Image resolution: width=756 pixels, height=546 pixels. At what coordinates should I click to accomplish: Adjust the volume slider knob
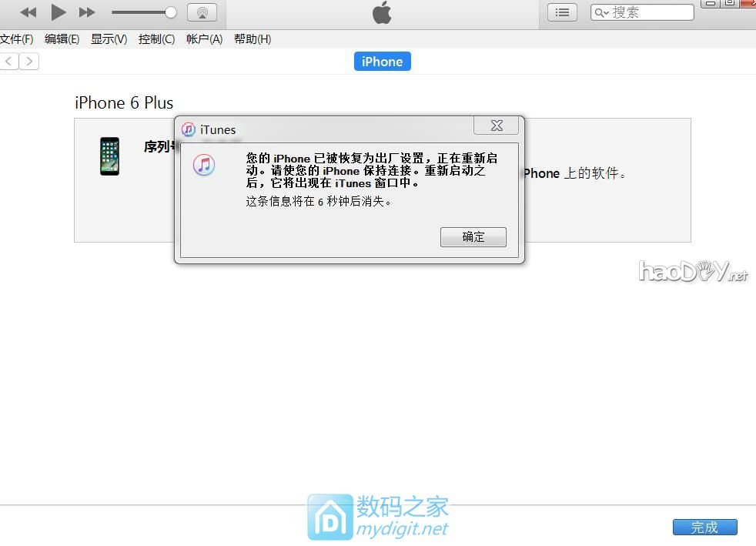coord(171,12)
